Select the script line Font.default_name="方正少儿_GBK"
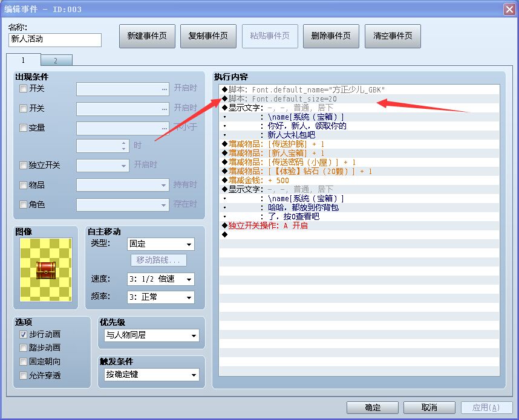The image size is (519, 420). (359, 89)
